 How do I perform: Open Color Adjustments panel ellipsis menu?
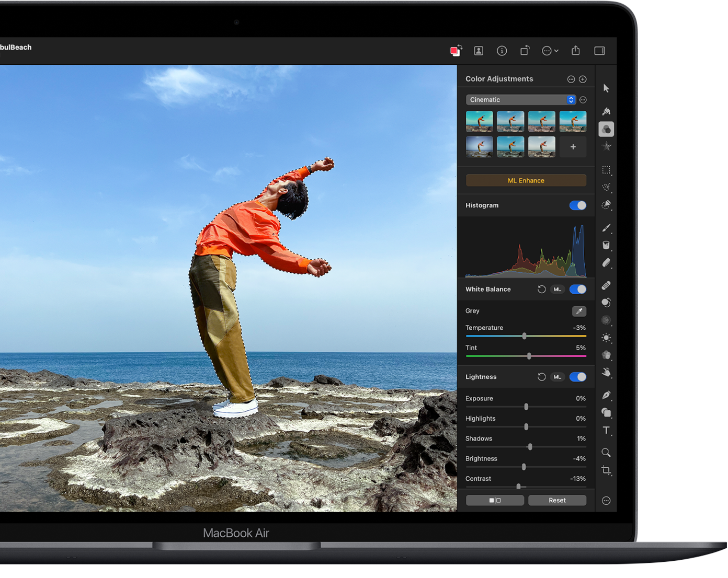(x=571, y=79)
